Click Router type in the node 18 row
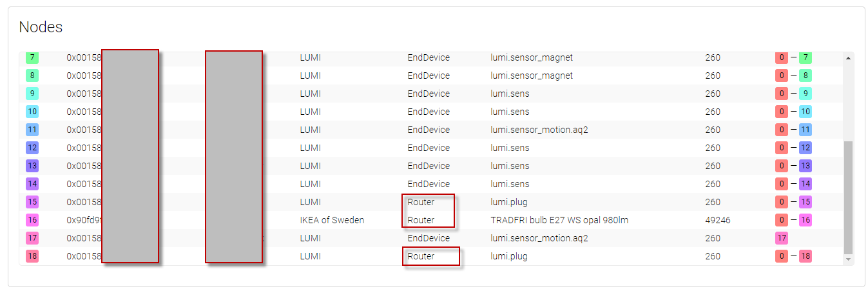 click(x=421, y=256)
